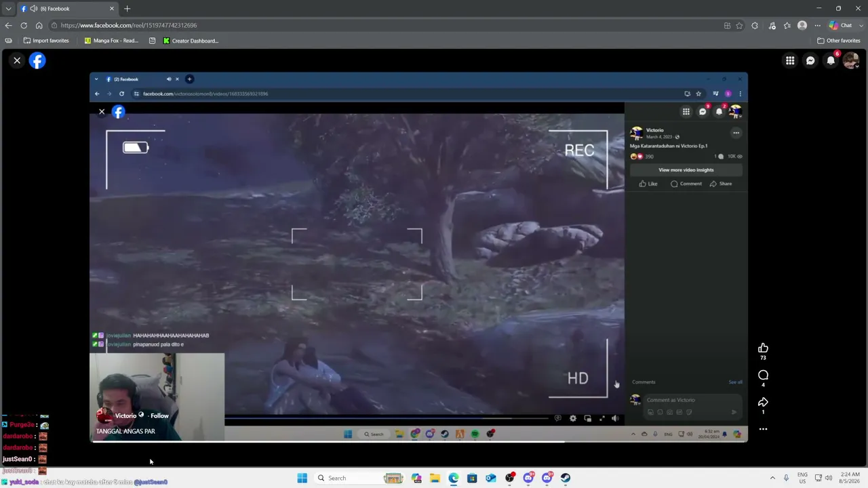This screenshot has width=868, height=488.
Task: Refresh the current page
Action: click(24, 26)
